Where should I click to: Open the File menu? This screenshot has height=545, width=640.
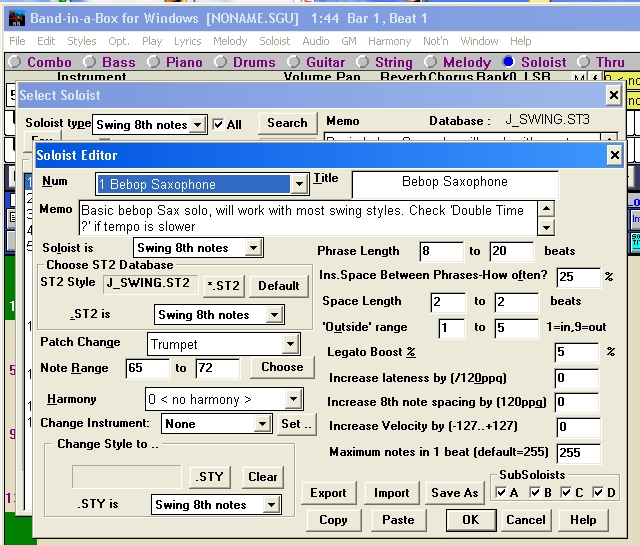(17, 41)
